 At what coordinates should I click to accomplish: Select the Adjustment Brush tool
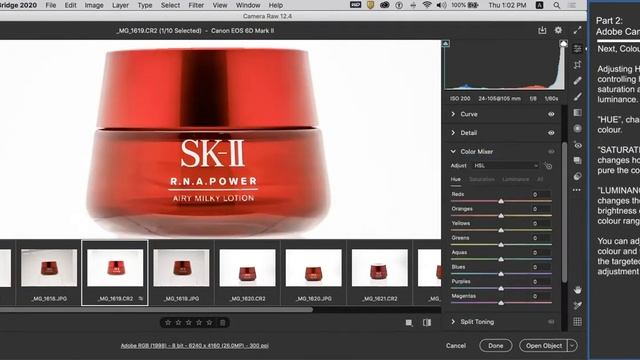pyautogui.click(x=577, y=97)
